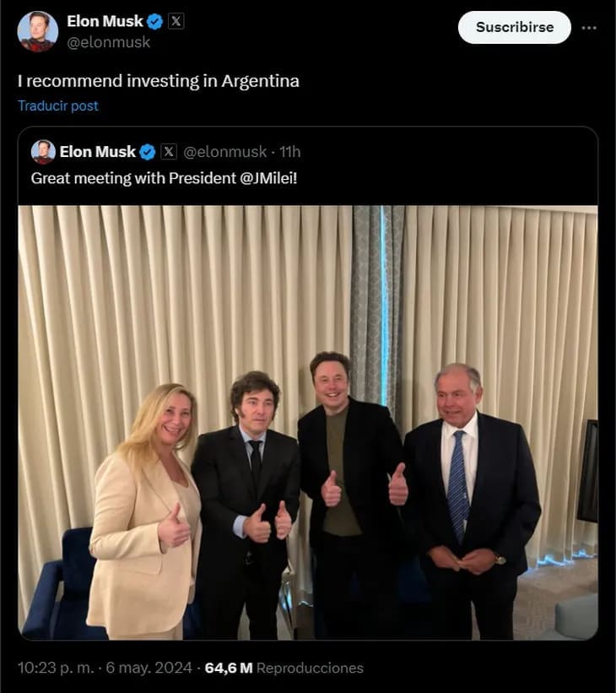Click the profile avatar beside the top Elon Musk name
616x693 pixels.
point(38,32)
